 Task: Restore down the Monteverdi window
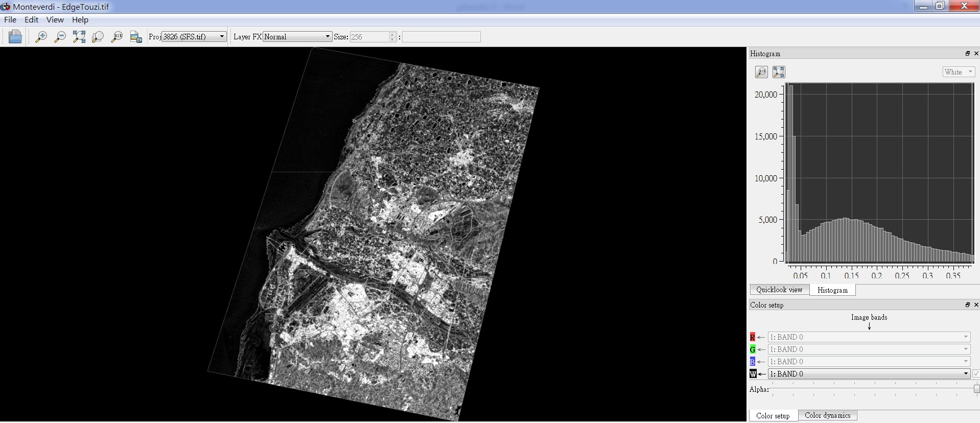940,6
